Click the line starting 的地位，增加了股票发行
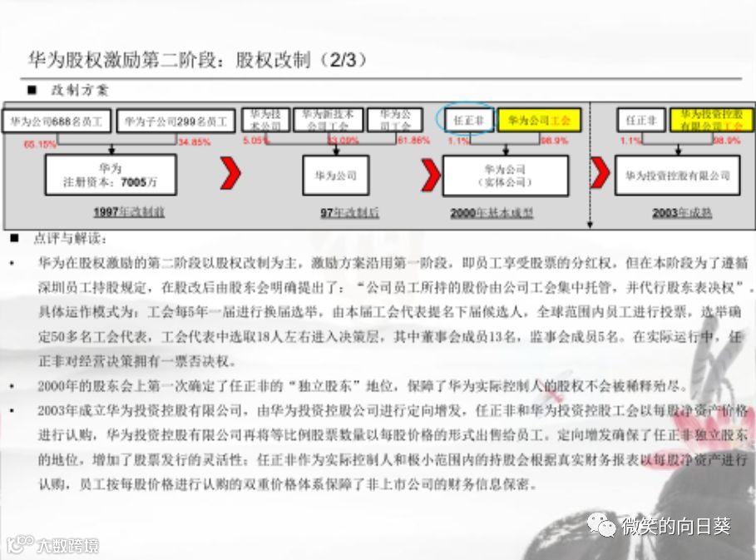 393,459
